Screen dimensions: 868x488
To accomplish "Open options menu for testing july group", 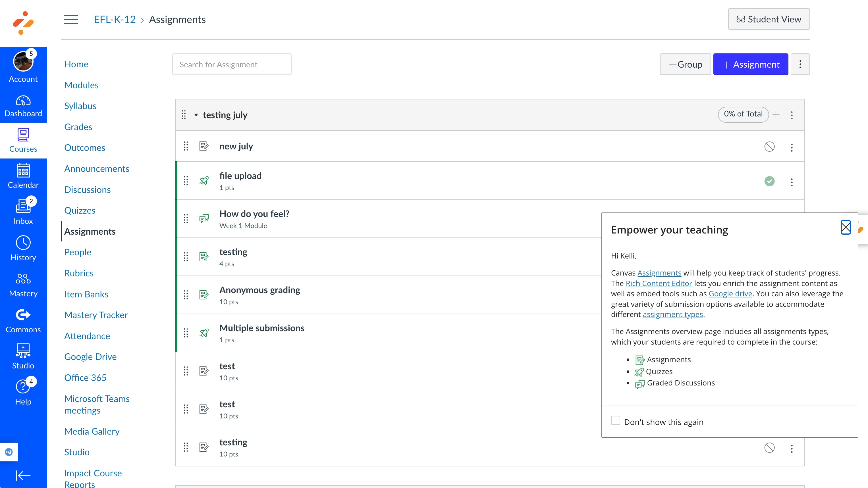I will pyautogui.click(x=792, y=115).
